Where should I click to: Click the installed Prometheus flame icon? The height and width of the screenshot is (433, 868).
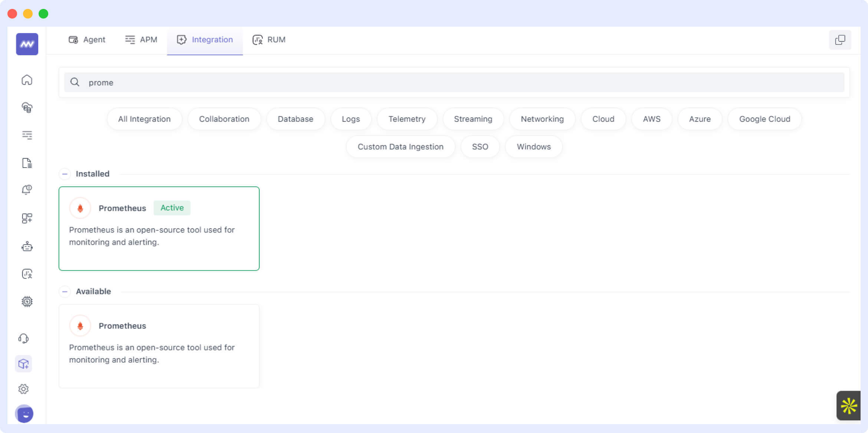[x=80, y=208]
